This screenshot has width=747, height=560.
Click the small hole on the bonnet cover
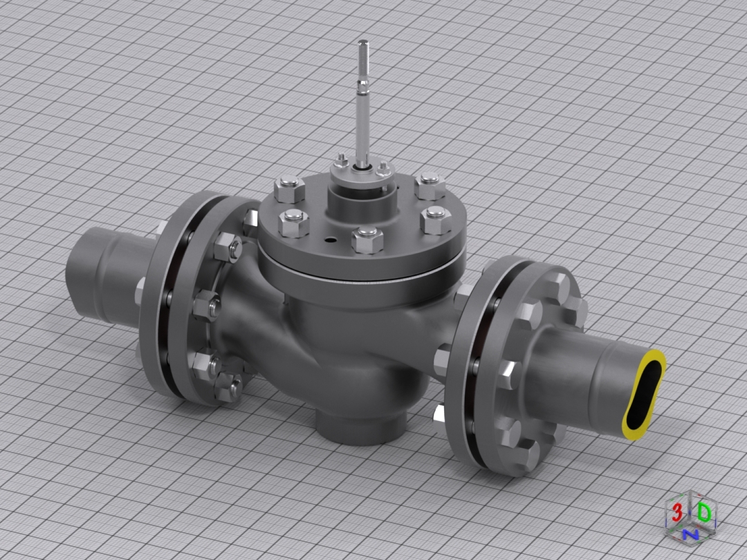pos(333,241)
